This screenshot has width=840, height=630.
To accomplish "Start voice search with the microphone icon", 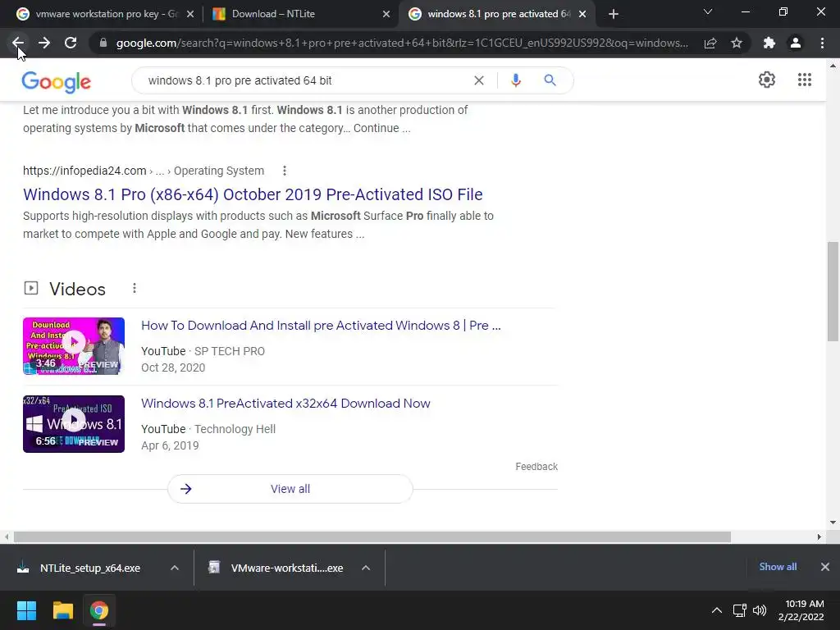I will (516, 80).
